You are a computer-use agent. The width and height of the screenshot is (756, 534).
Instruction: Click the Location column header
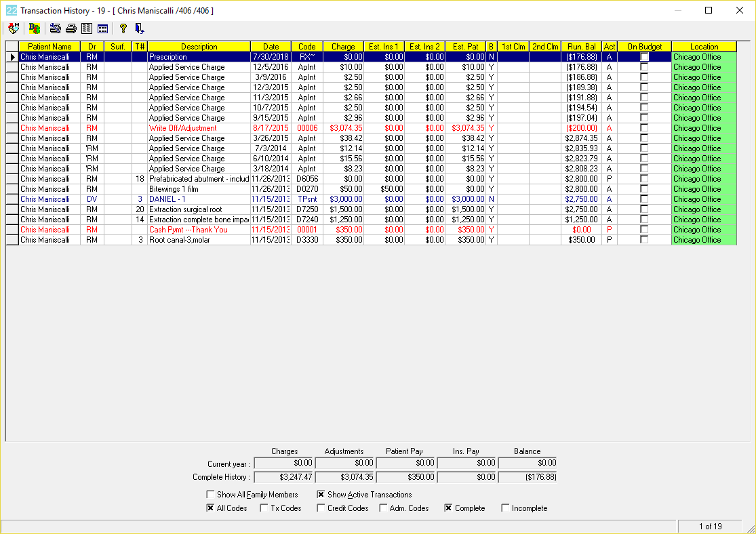(x=704, y=47)
